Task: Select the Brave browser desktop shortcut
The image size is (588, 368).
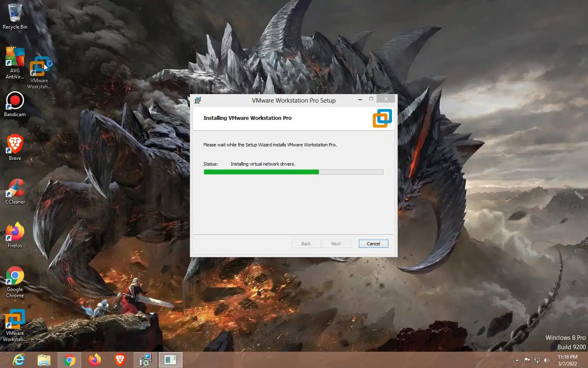Action: [x=15, y=148]
